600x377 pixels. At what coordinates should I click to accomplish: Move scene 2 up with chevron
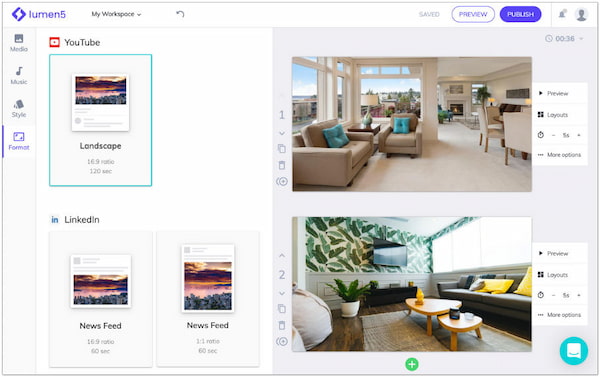282,255
